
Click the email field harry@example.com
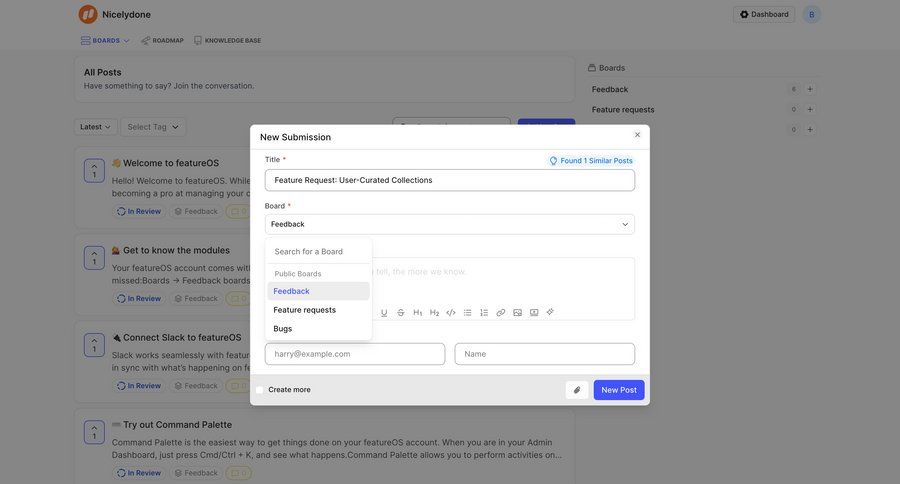coord(355,354)
